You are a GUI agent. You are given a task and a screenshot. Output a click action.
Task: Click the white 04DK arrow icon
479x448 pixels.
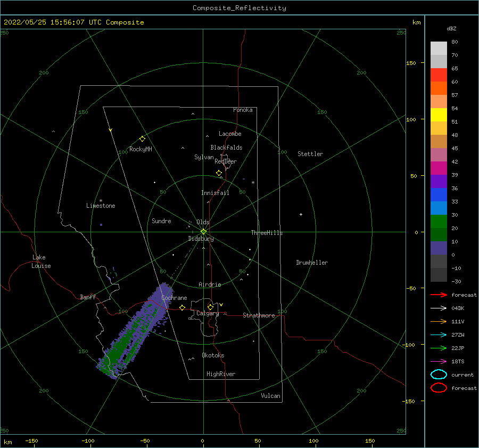[439, 308]
